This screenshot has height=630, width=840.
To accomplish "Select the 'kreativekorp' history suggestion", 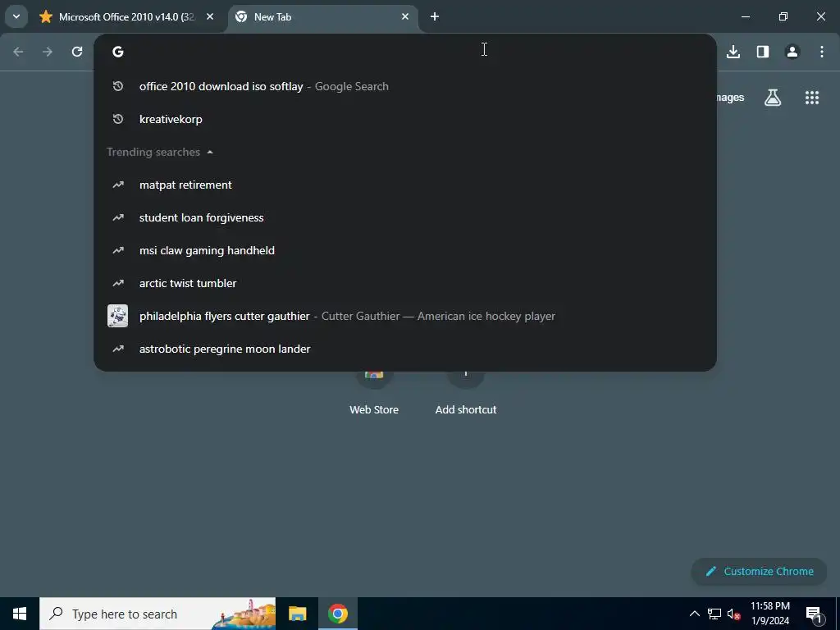I will 405,119.
